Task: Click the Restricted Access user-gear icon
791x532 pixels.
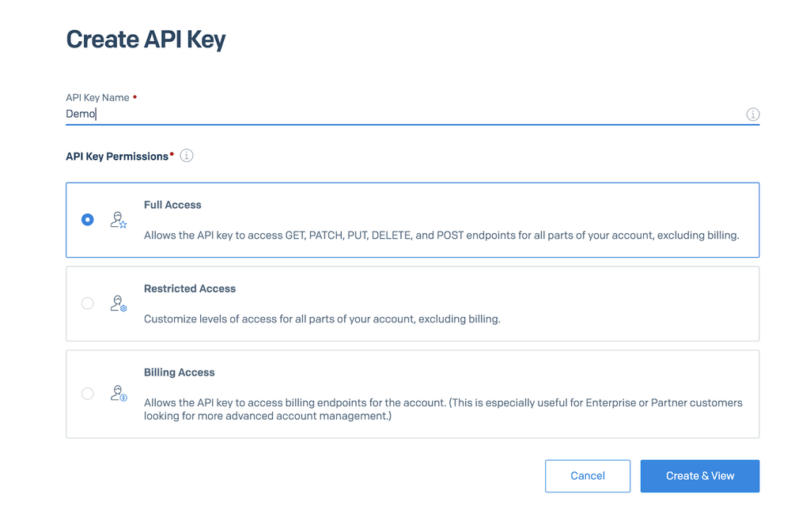Action: (118, 304)
